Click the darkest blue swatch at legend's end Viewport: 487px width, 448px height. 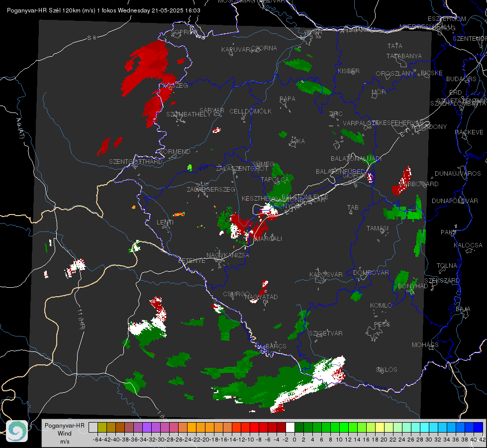(x=479, y=427)
